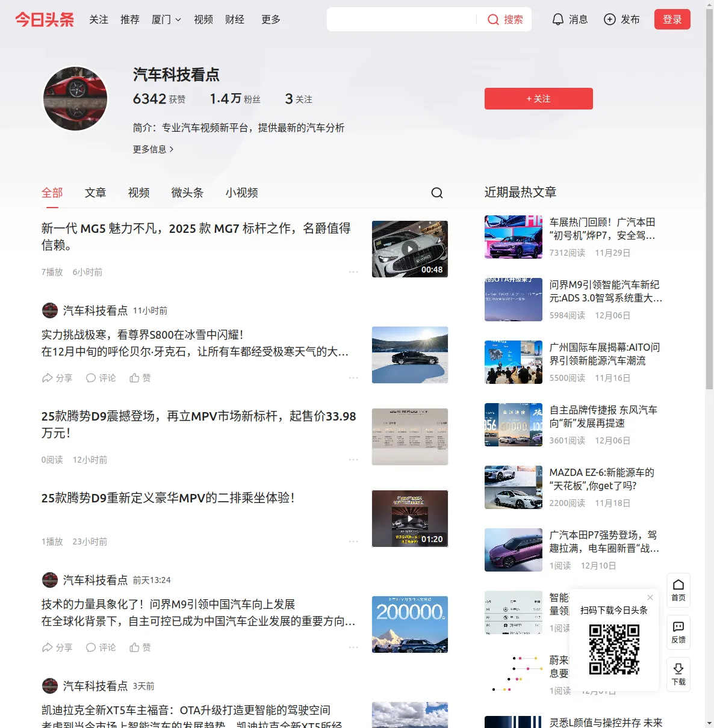Click the 发布 plus icon
Image resolution: width=714 pixels, height=728 pixels.
point(610,19)
